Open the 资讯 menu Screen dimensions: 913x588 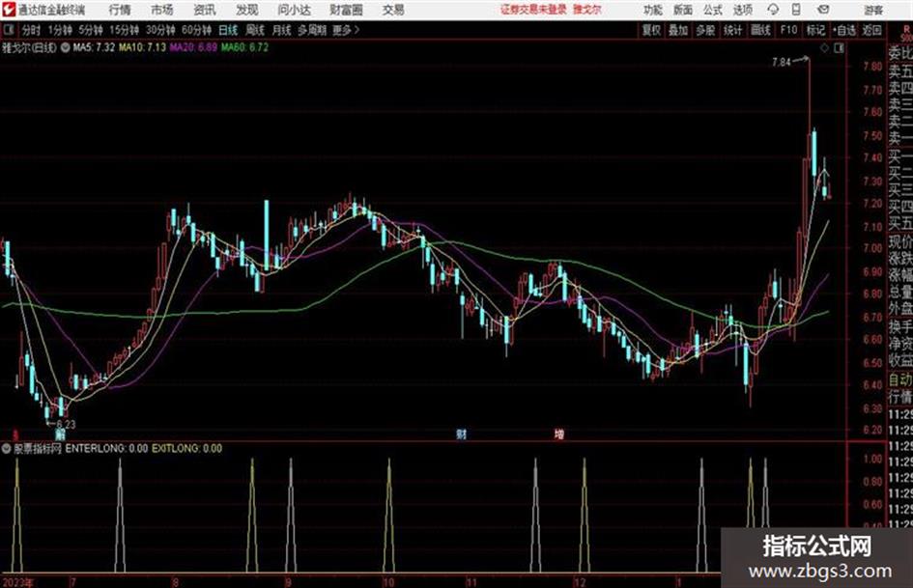[x=205, y=10]
